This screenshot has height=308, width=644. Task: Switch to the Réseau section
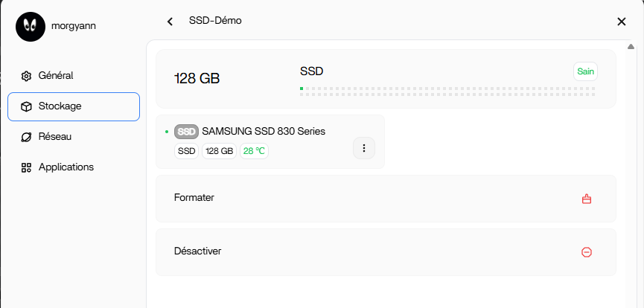click(55, 137)
